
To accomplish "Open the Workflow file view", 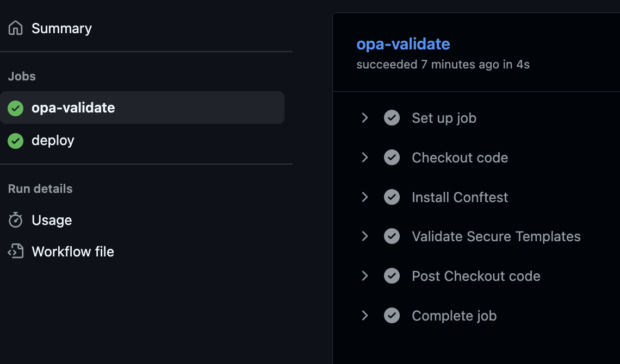I will click(x=73, y=251).
